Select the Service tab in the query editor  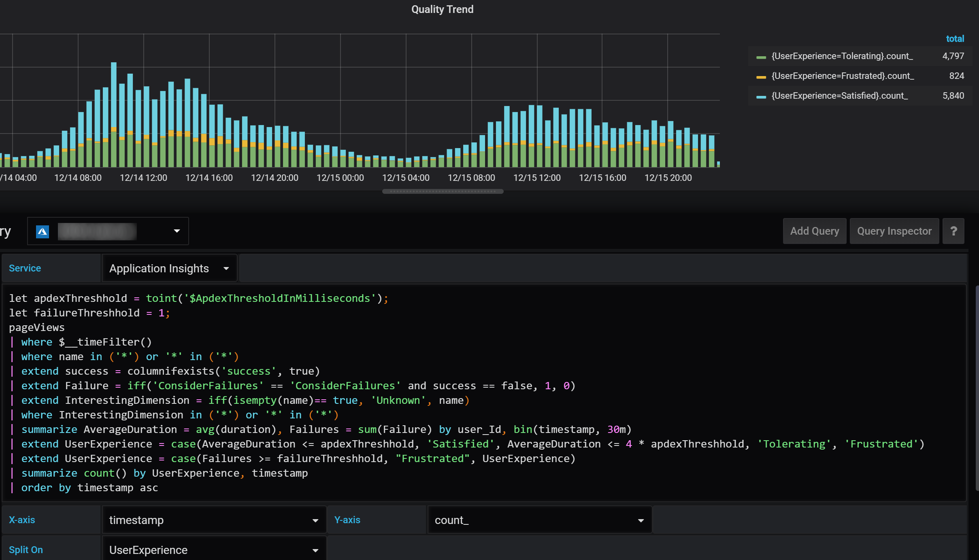(25, 268)
